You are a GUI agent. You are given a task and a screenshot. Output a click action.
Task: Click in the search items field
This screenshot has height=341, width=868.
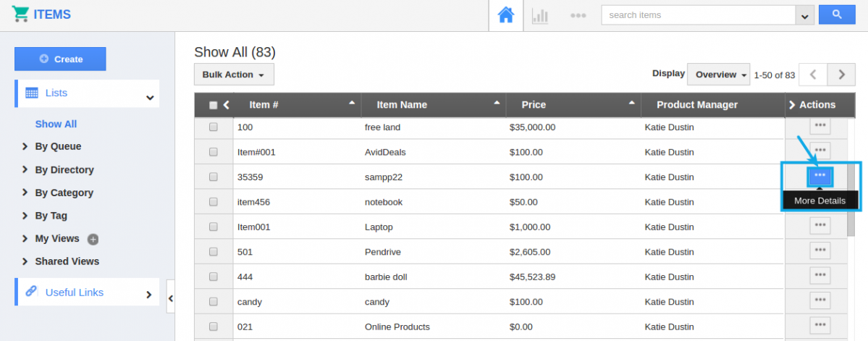tap(697, 15)
